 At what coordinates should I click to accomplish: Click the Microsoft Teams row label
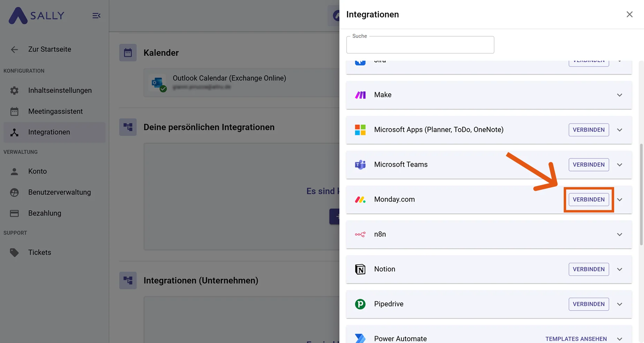(401, 165)
